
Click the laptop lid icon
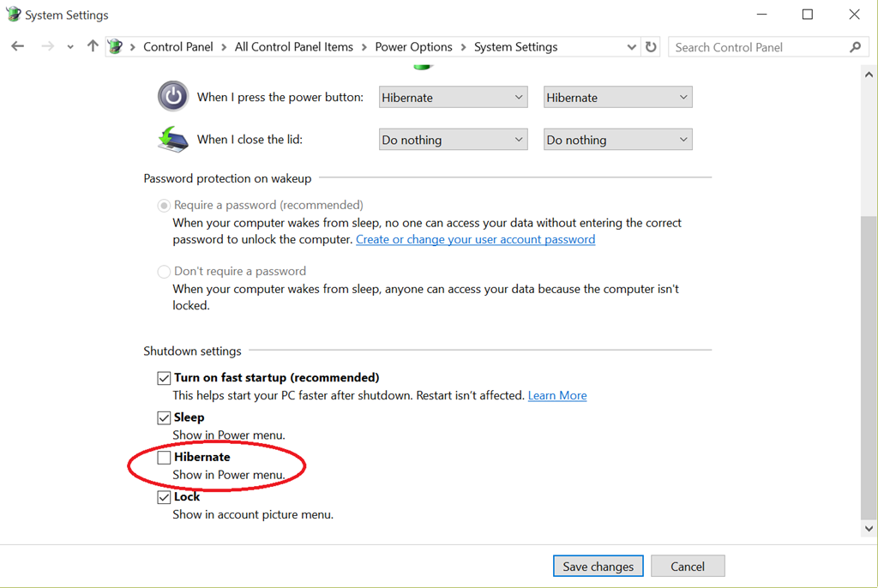click(x=172, y=139)
